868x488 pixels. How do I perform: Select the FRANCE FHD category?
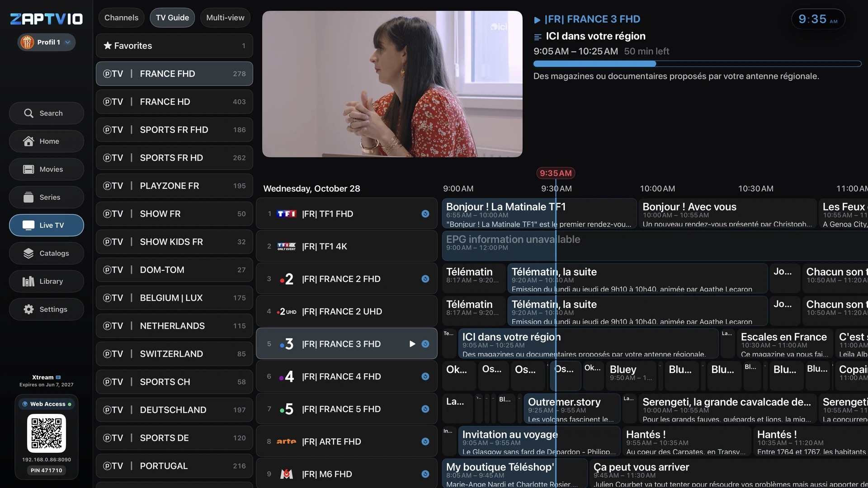pyautogui.click(x=175, y=74)
